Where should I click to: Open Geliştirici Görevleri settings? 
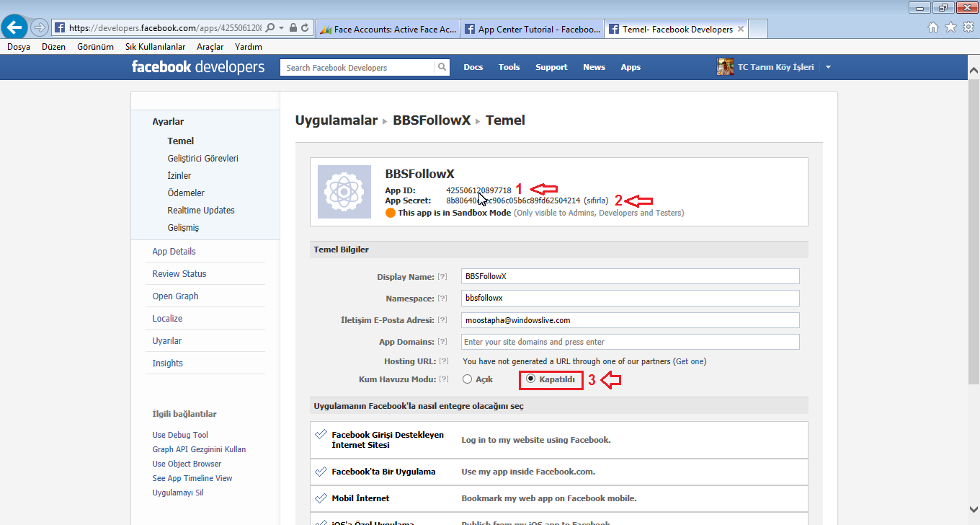coord(202,159)
